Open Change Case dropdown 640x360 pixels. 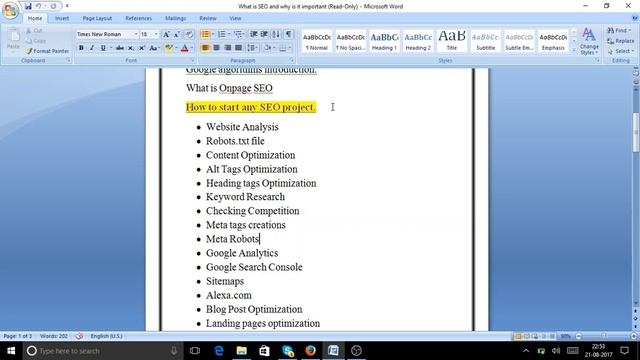(x=154, y=48)
